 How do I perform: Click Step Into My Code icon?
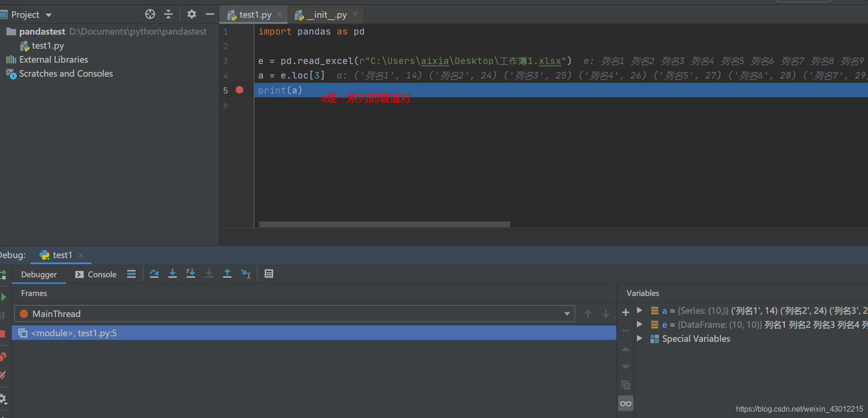[x=191, y=274]
